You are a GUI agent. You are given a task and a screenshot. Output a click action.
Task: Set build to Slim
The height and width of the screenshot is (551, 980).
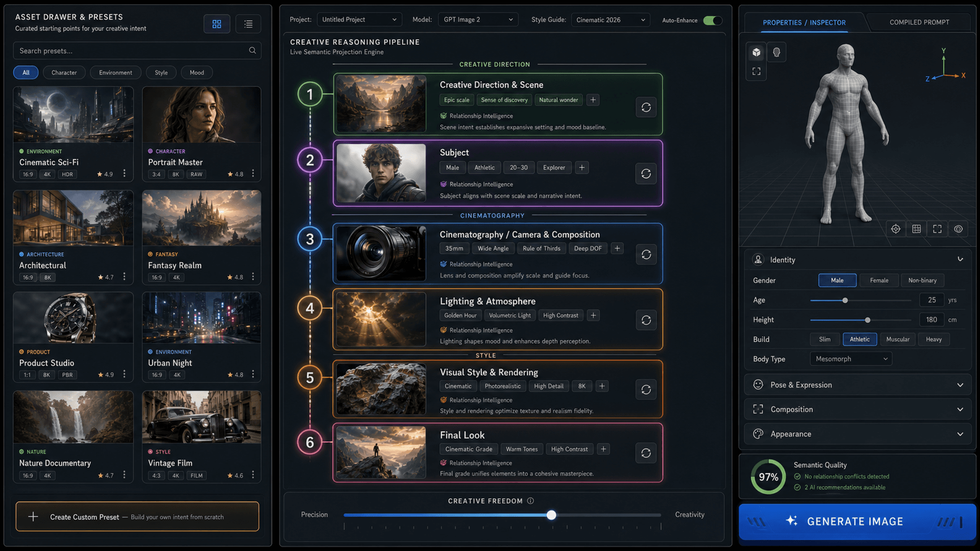click(825, 339)
